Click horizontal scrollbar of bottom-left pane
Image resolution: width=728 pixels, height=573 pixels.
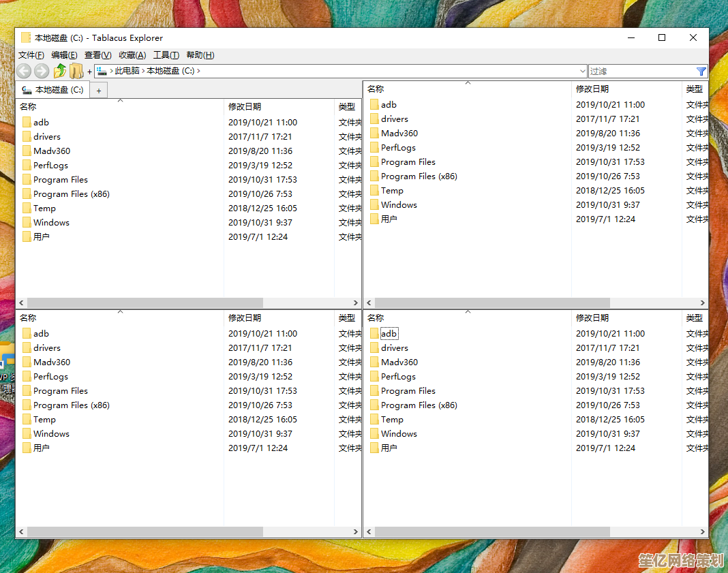tap(136, 531)
